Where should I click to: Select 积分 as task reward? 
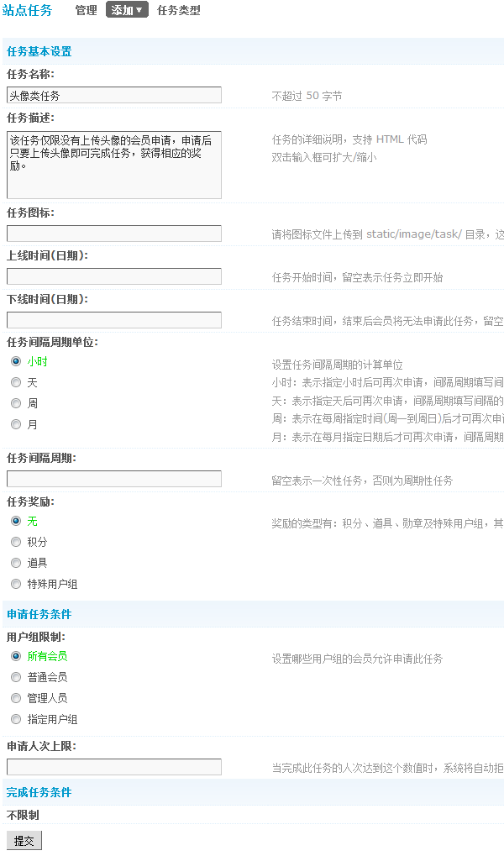pyautogui.click(x=16, y=542)
